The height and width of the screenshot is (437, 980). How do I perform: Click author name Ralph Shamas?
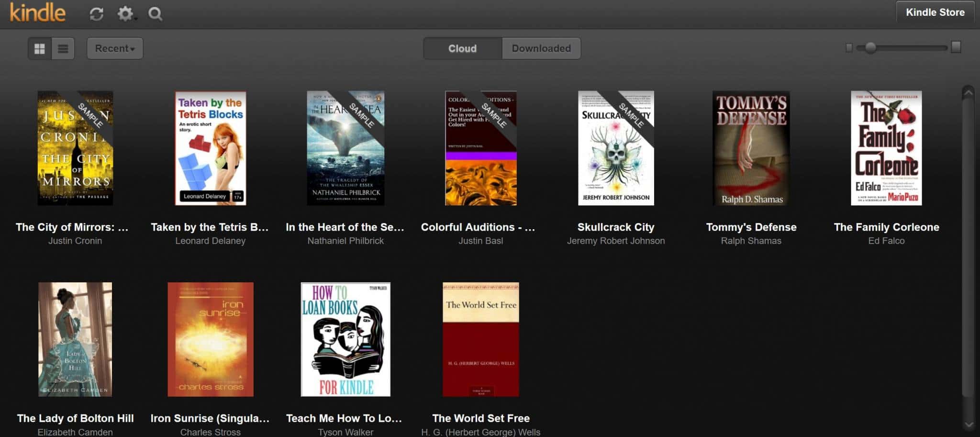[751, 241]
